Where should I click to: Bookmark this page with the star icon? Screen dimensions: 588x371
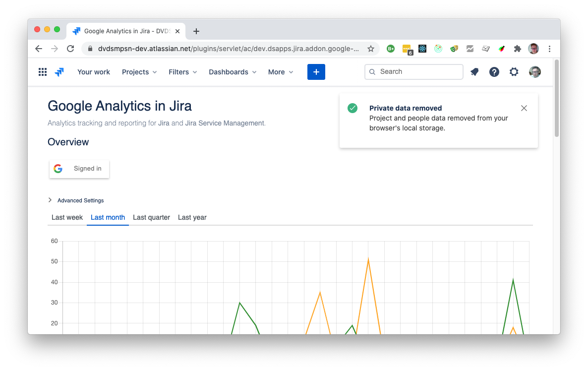coord(370,49)
